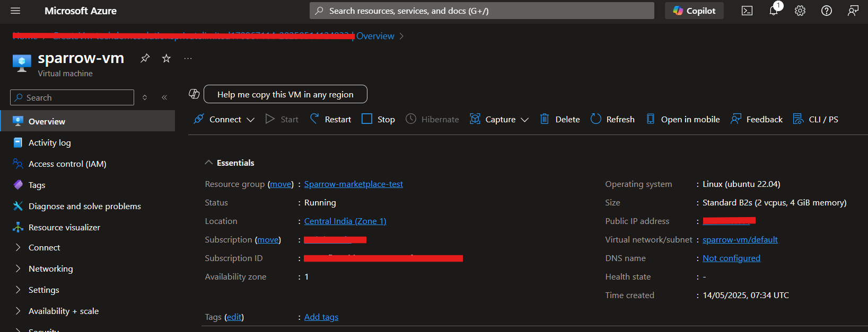Add sparrow-vm to favorites star
This screenshot has width=868, height=332.
(166, 58)
